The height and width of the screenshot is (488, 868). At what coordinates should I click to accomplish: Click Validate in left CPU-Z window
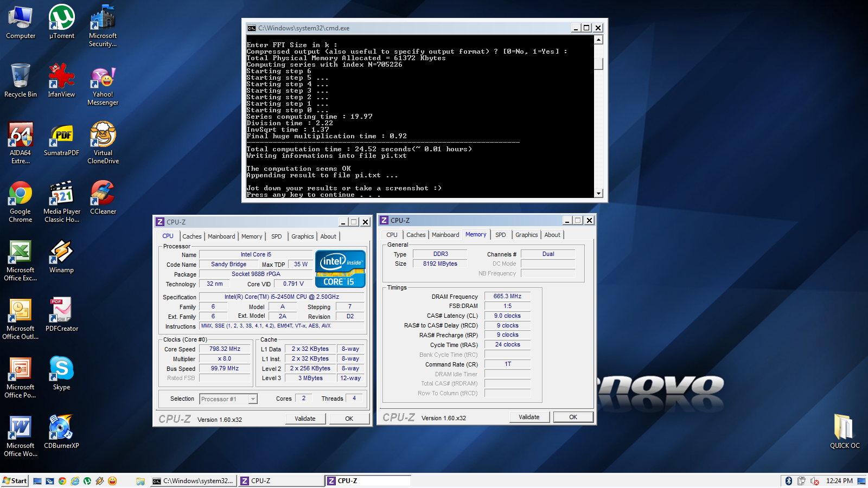(305, 419)
